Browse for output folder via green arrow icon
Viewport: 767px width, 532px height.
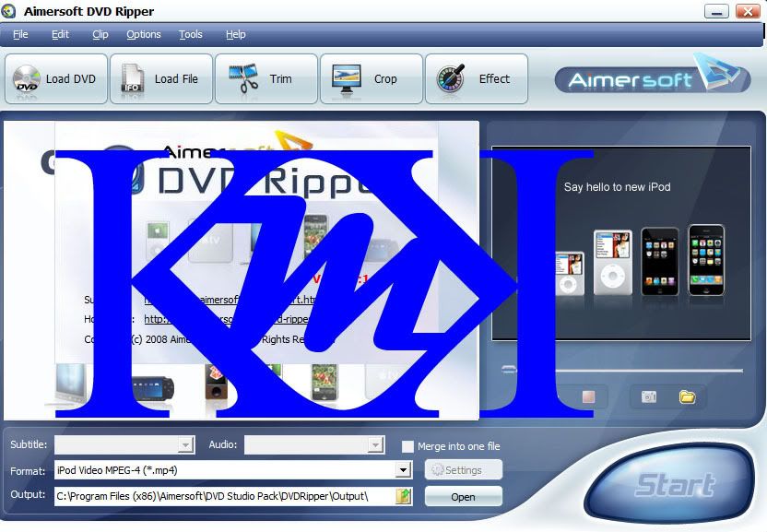pyautogui.click(x=404, y=496)
